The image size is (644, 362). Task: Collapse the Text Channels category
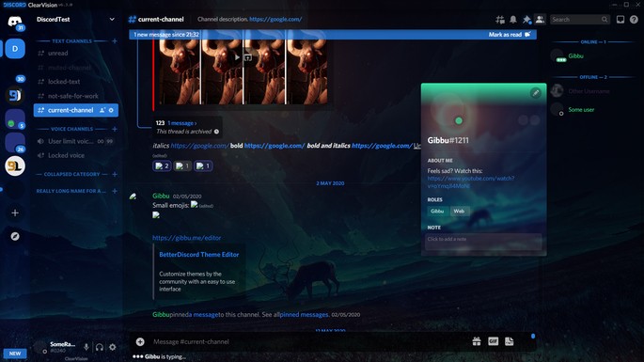tap(71, 41)
